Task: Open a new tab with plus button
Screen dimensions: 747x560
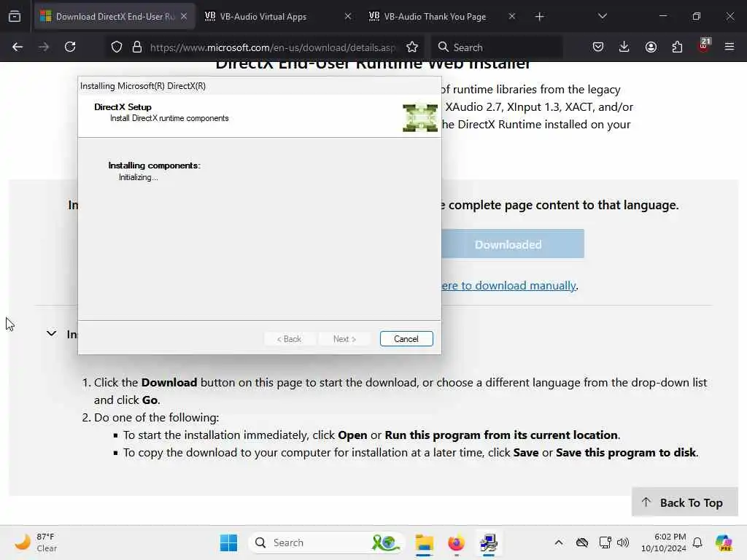Action: pyautogui.click(x=539, y=17)
